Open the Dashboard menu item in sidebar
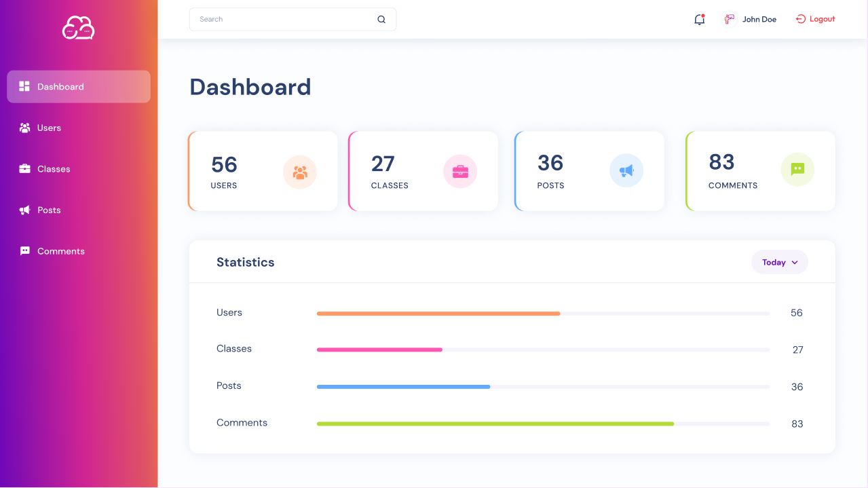868x488 pixels. click(60, 86)
